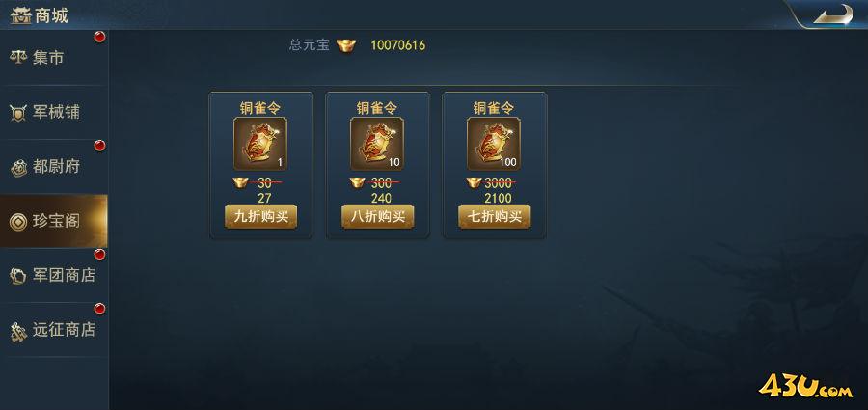
Task: Click the helmet icon next to 都尉府
Action: tap(18, 167)
